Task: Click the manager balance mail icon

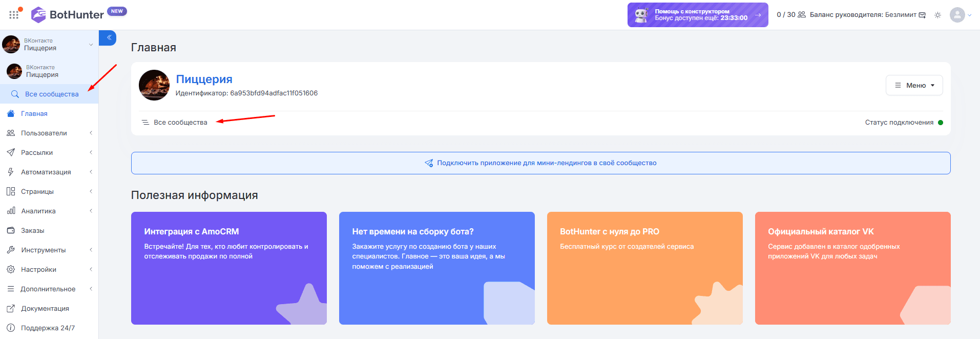Action: [x=922, y=15]
